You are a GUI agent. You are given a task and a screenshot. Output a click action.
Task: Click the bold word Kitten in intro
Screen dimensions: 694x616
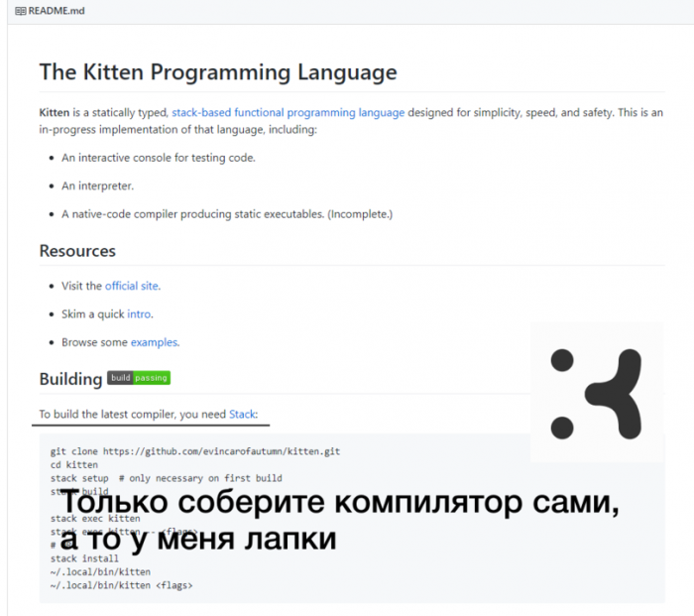click(x=54, y=112)
